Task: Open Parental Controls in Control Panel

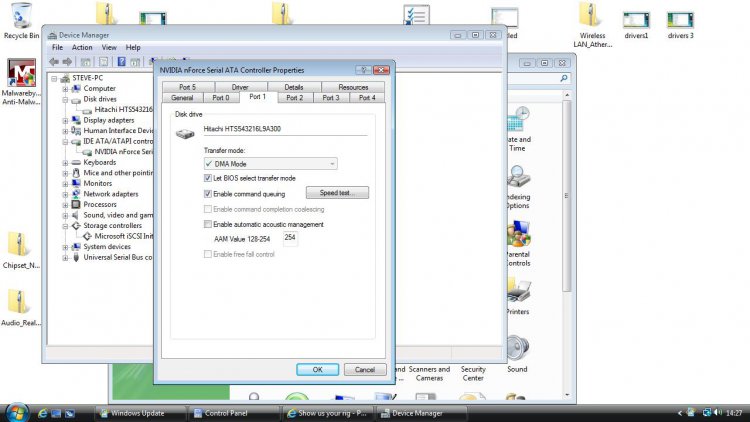Action: [x=518, y=243]
